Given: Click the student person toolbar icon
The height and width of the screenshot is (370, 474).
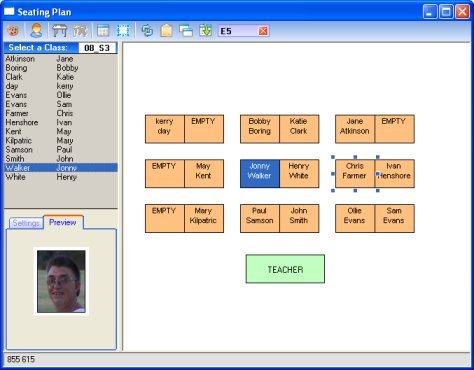Looking at the screenshot, I should [x=36, y=31].
